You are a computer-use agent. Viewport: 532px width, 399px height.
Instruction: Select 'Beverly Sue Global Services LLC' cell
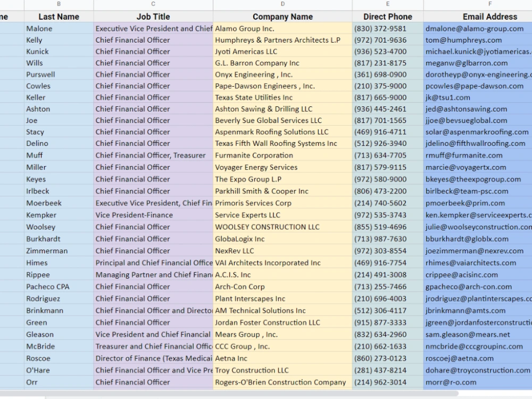pos(282,120)
